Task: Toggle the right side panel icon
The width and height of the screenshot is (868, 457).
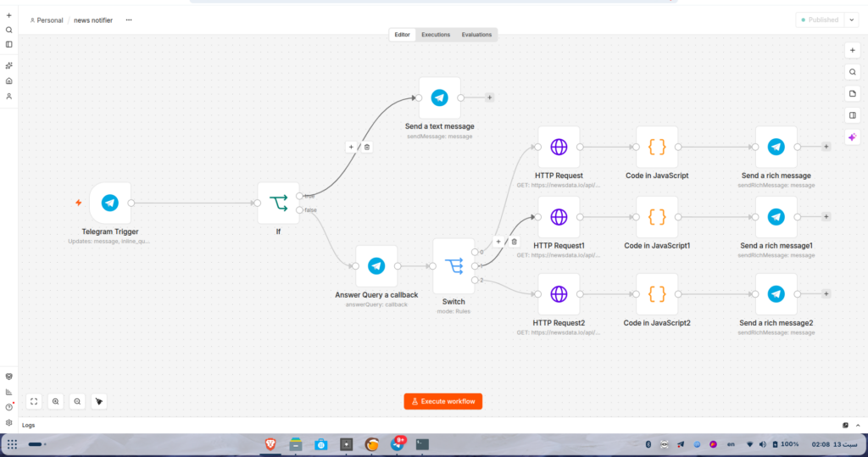Action: (853, 115)
